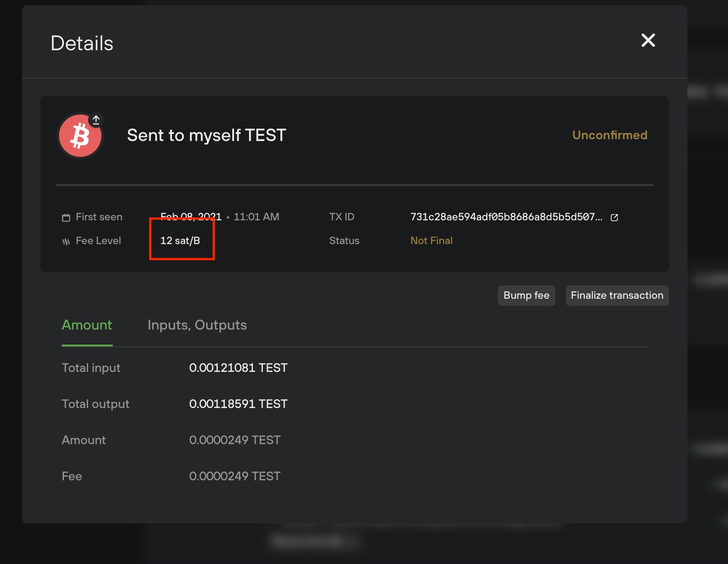Click the highlighted 12 sat/B fee value

180,241
